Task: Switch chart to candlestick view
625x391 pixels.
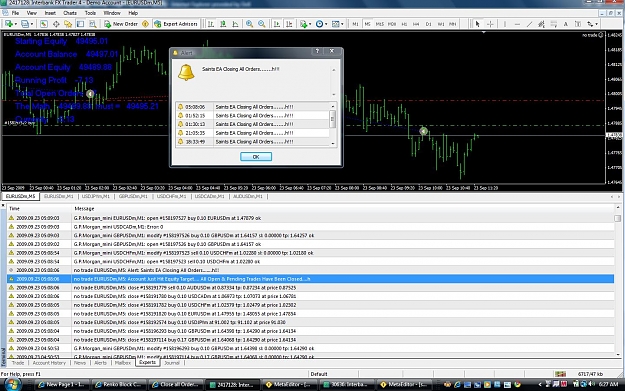Action: pos(223,24)
